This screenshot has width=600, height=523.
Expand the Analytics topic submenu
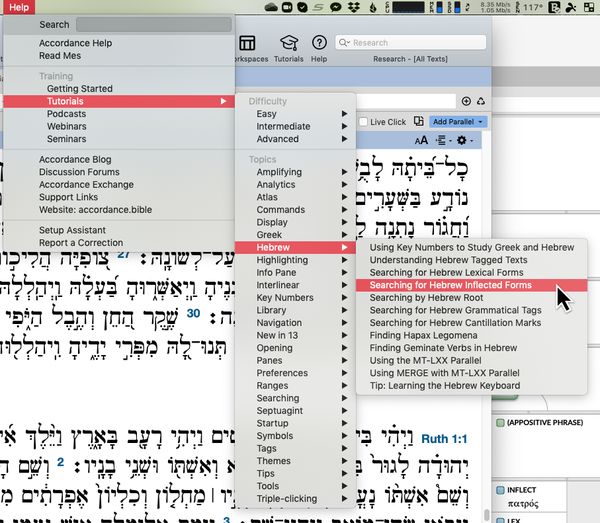[296, 184]
